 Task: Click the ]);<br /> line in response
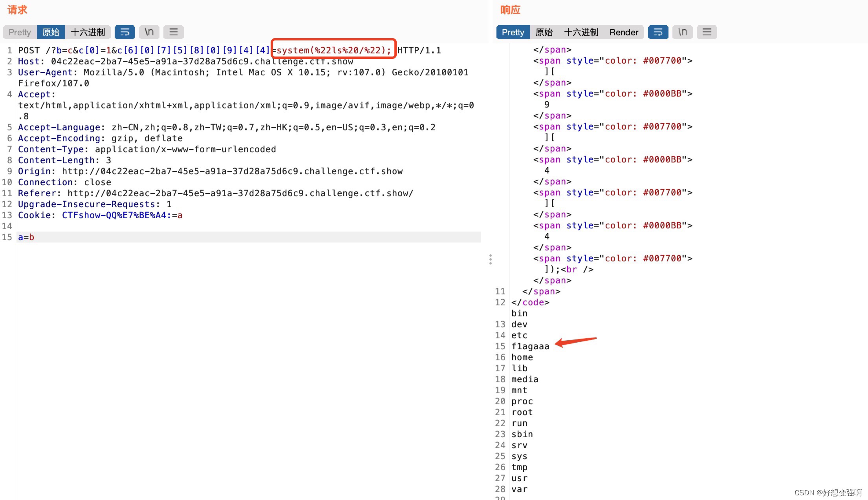[569, 269]
